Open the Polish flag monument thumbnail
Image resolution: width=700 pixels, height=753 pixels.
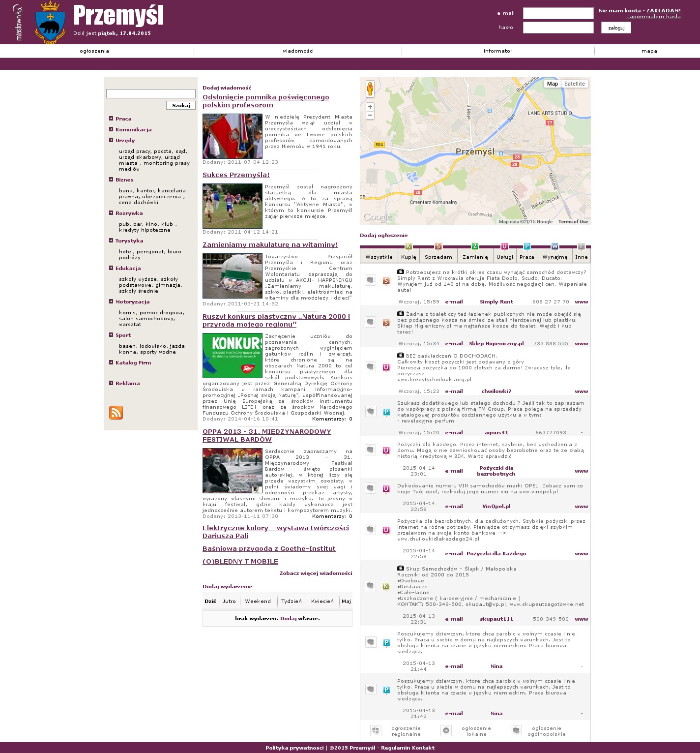(233, 136)
